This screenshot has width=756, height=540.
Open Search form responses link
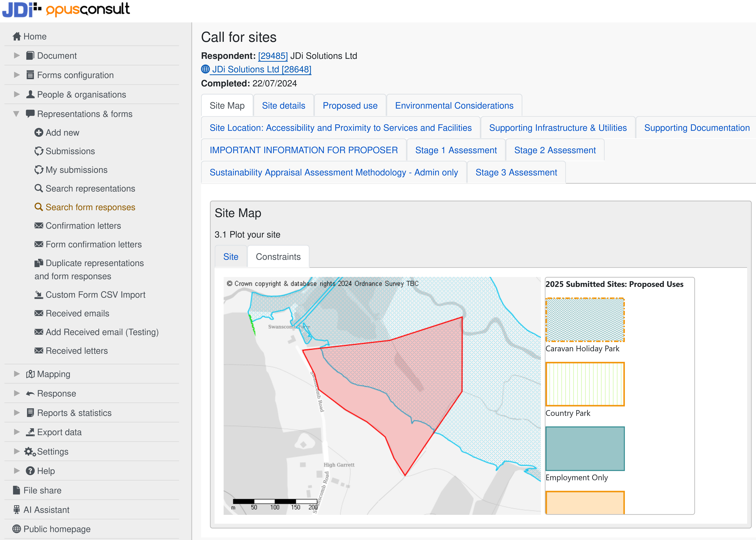click(90, 207)
